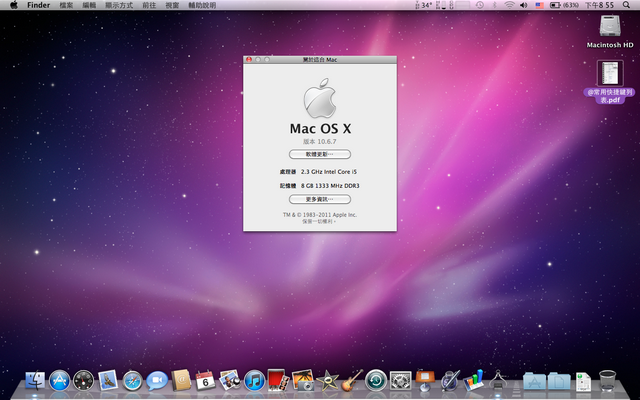Open the 前往 menu
The height and width of the screenshot is (400, 640).
tap(149, 5)
